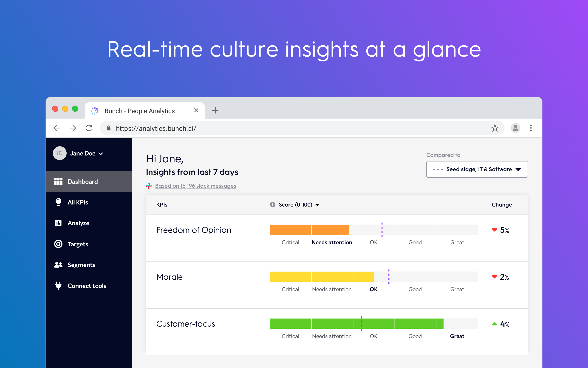Go back in browser history

57,128
